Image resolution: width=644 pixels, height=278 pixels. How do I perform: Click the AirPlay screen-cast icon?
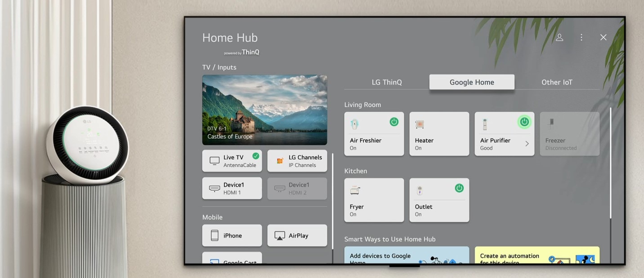(x=280, y=236)
